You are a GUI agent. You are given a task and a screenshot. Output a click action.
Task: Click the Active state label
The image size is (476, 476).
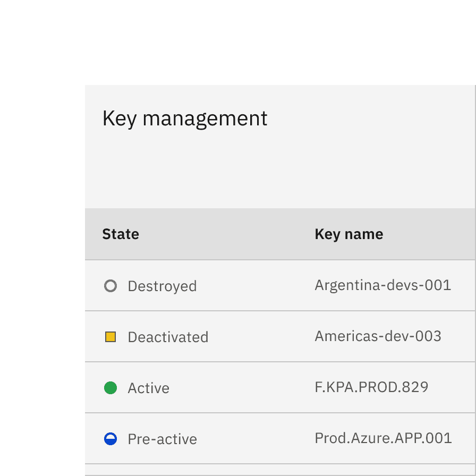(148, 388)
